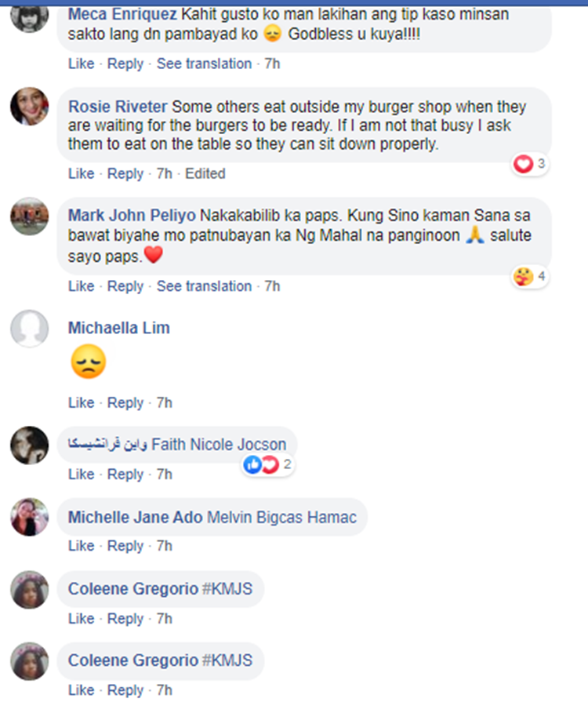Open the care reaction count on Mark John Peliyo's comment
The width and height of the screenshot is (588, 702).
point(530,277)
